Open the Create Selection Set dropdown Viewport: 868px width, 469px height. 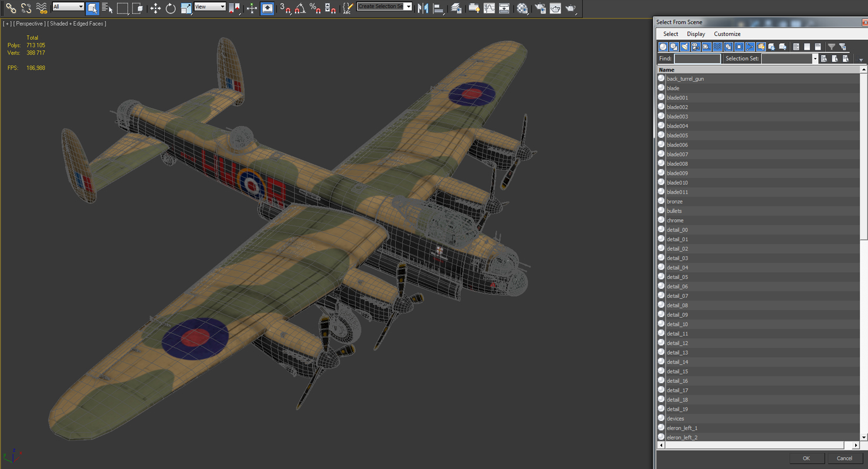tap(384, 6)
